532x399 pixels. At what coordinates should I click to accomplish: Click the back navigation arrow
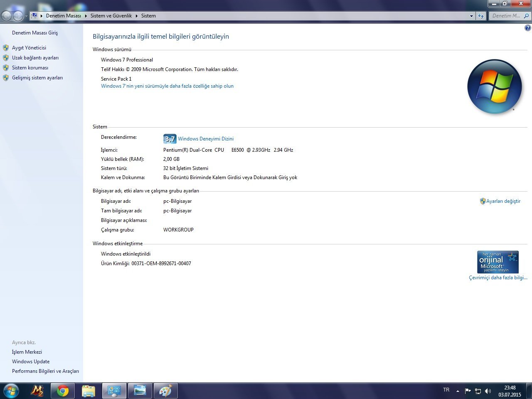pos(7,16)
